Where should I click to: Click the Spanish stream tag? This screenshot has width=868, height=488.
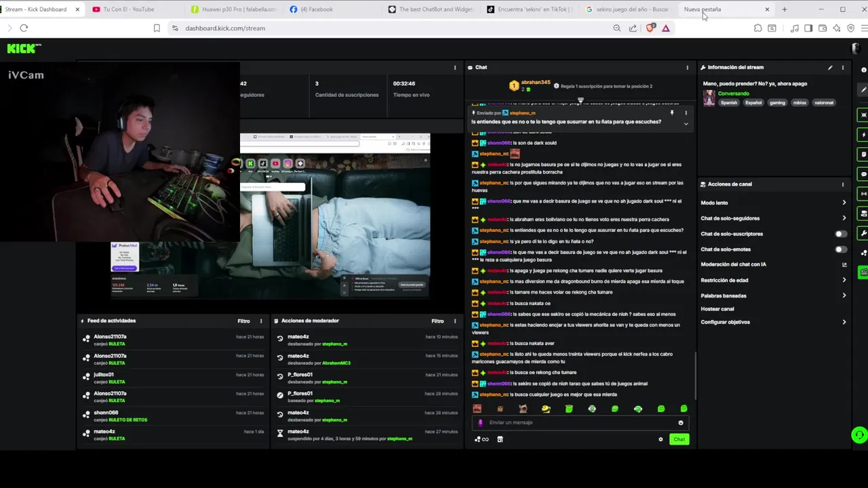point(729,103)
